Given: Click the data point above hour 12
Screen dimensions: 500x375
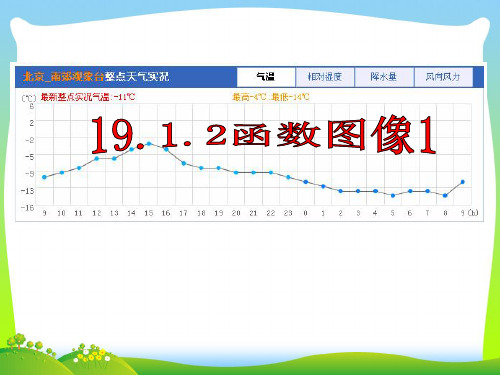Looking at the screenshot, I should tap(97, 158).
